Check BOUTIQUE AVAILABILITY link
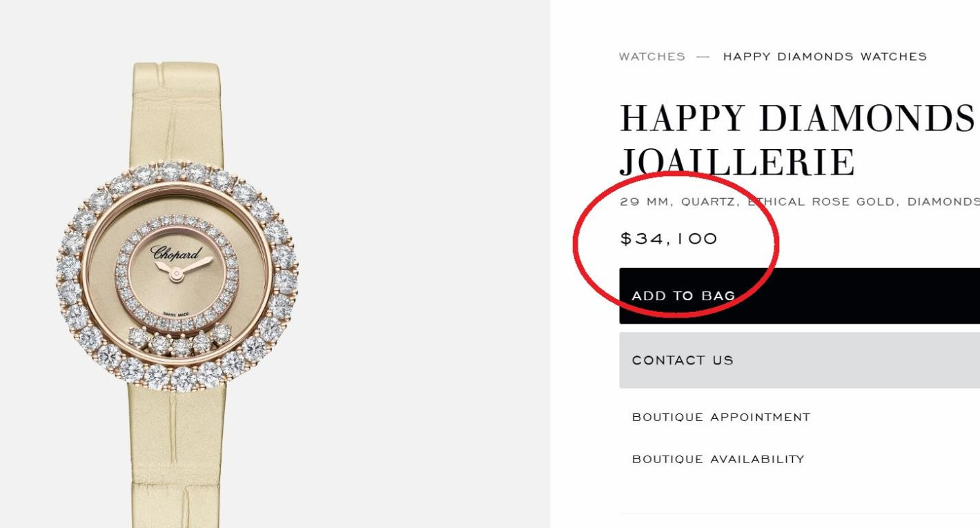The width and height of the screenshot is (980, 528). (718, 459)
